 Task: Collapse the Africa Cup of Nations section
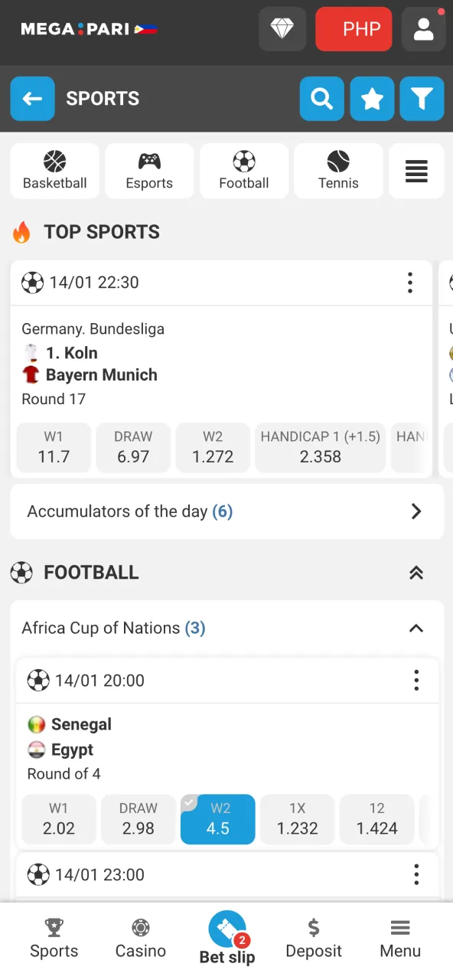416,629
